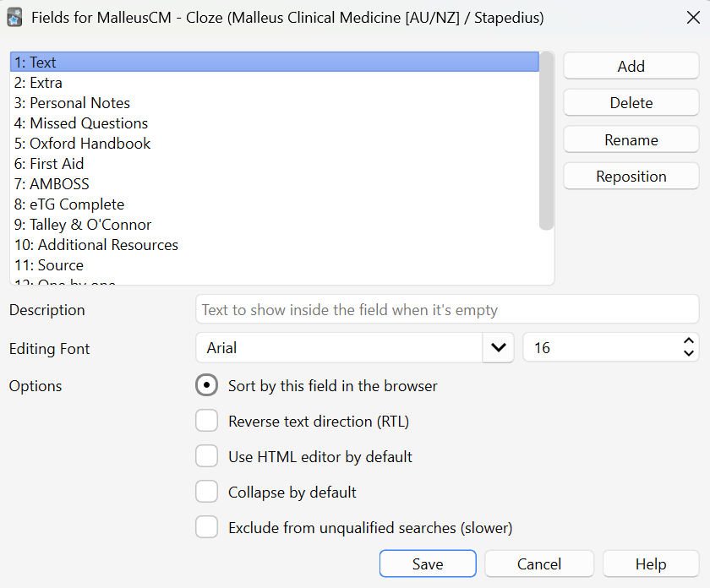Decrease font size with down arrow
This screenshot has height=588, width=710.
[689, 354]
